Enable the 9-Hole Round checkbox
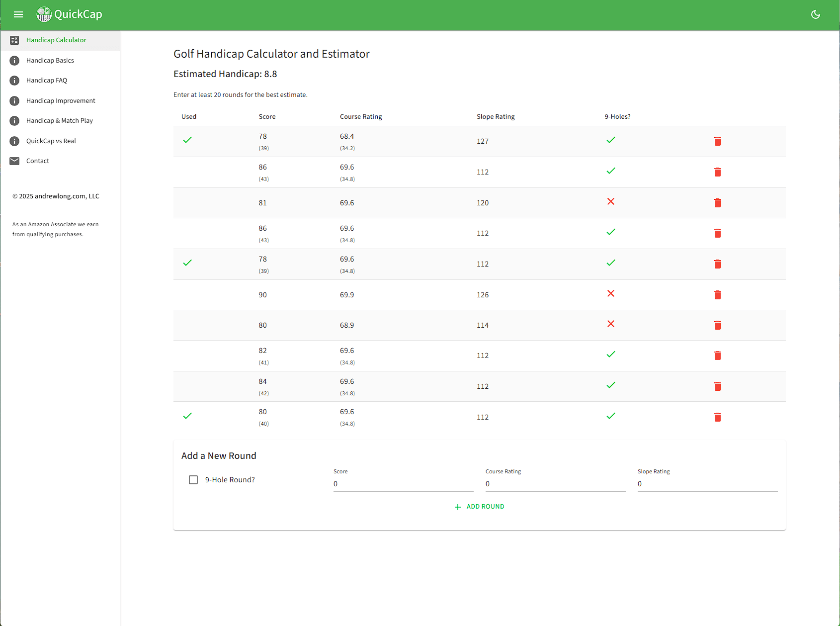 (193, 480)
